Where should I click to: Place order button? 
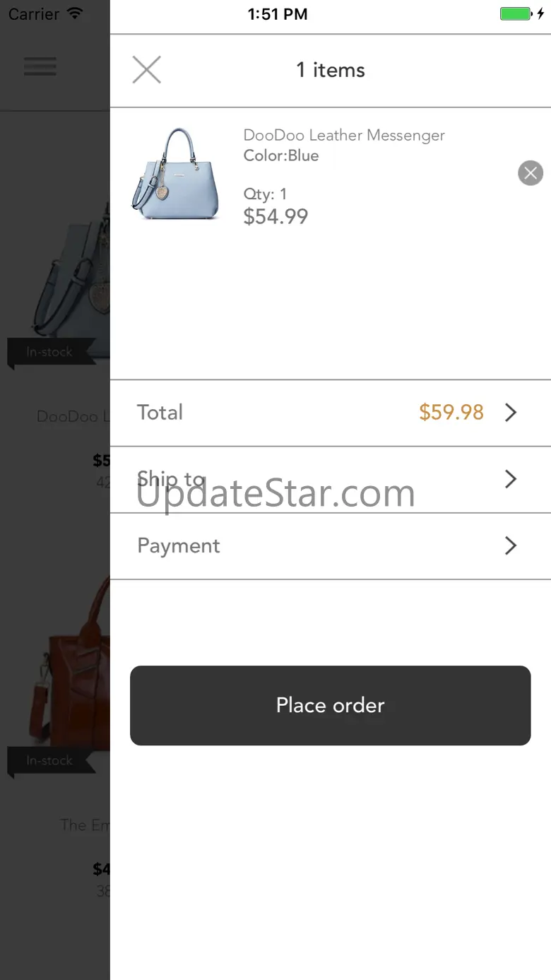[x=330, y=705]
